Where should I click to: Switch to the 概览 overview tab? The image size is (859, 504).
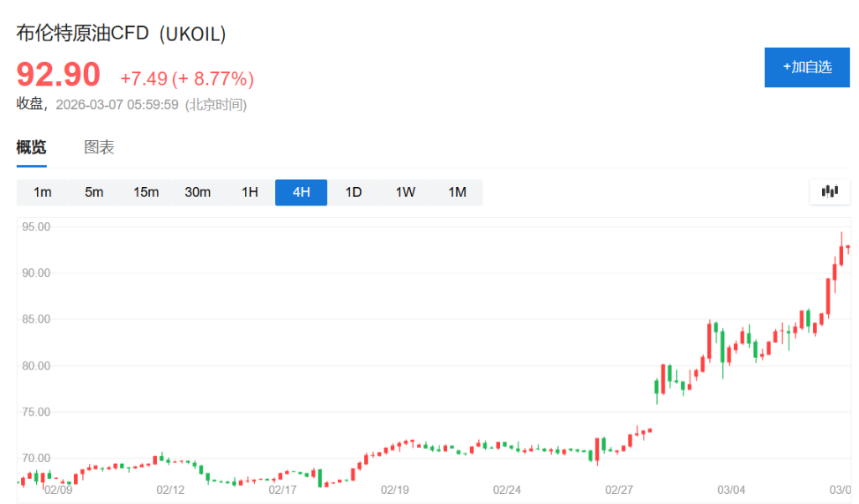(32, 148)
